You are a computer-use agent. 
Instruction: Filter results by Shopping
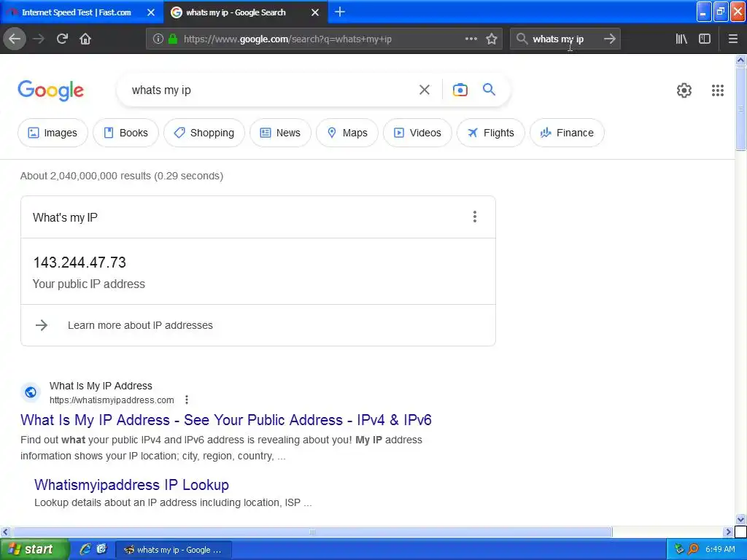click(x=204, y=133)
